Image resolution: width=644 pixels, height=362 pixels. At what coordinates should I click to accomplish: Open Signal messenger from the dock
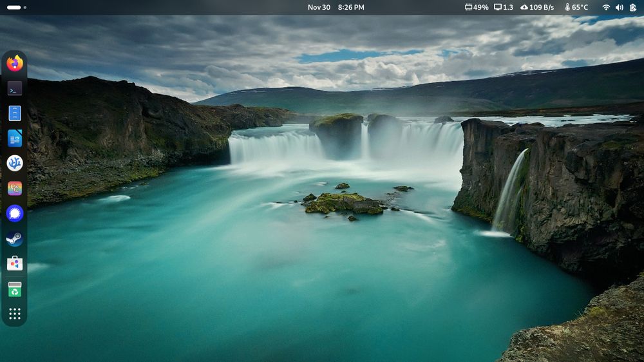click(x=15, y=214)
